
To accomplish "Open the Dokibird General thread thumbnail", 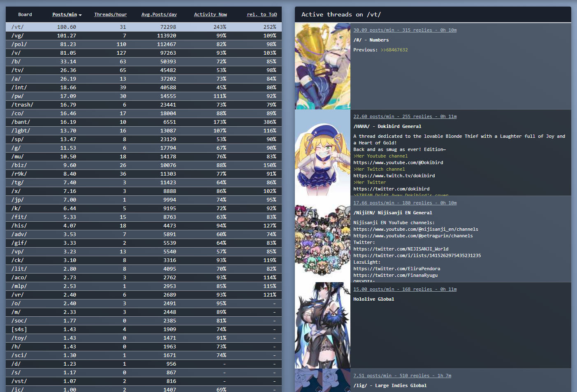I will pos(322,153).
